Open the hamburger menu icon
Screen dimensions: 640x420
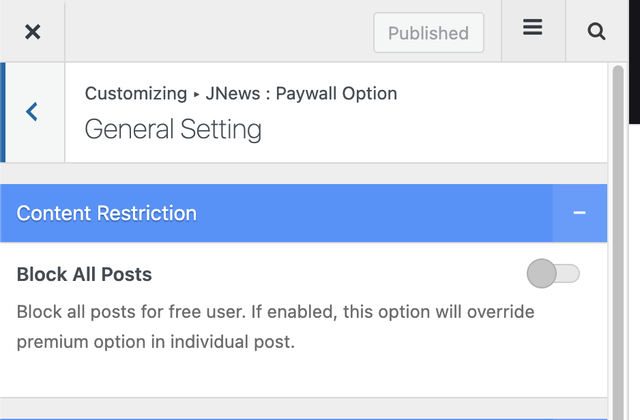click(533, 28)
